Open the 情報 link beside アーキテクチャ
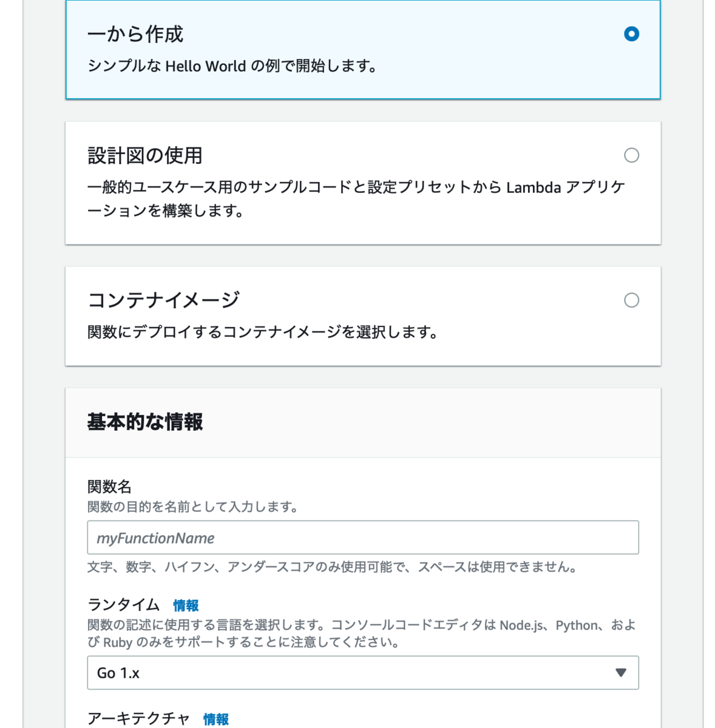This screenshot has width=715, height=728. point(215,719)
